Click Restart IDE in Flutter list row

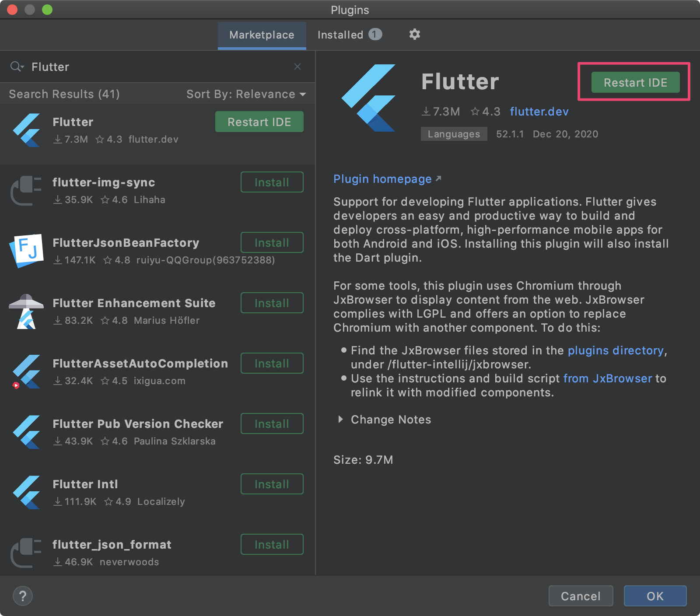coord(259,122)
